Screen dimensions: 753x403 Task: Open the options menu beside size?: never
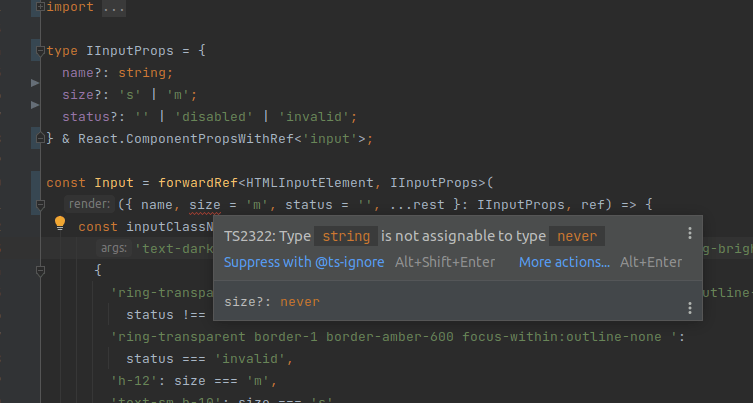pyautogui.click(x=690, y=308)
